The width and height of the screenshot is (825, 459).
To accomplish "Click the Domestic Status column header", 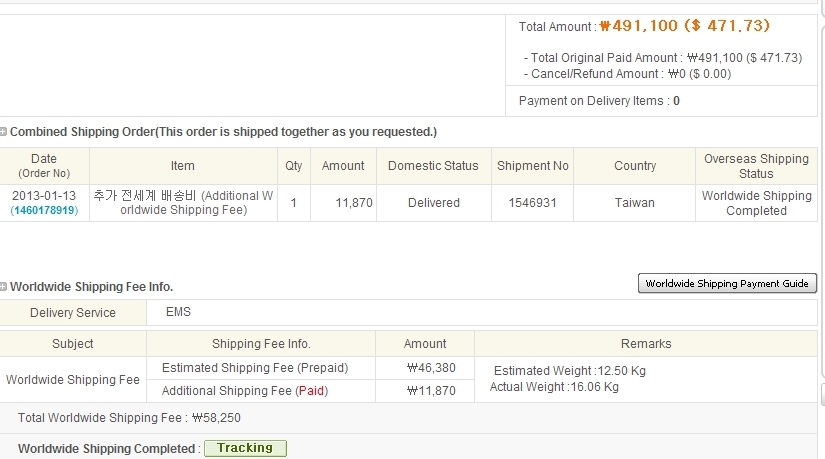I will click(433, 166).
